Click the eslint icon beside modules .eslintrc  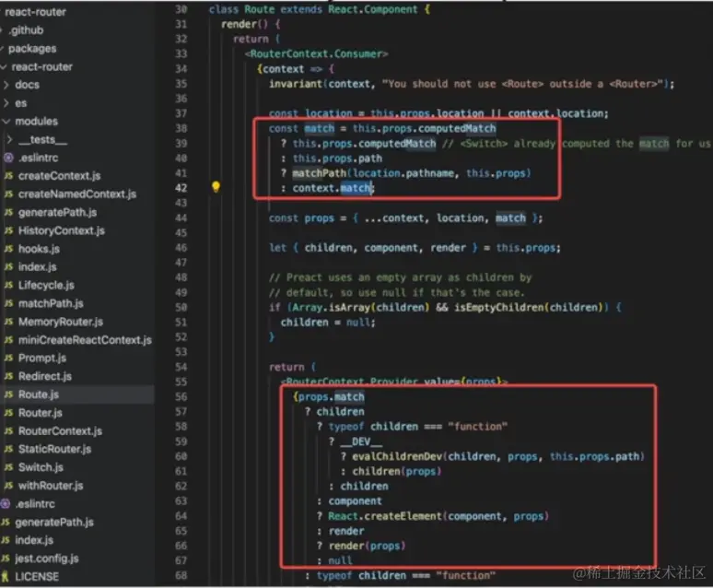(8, 158)
